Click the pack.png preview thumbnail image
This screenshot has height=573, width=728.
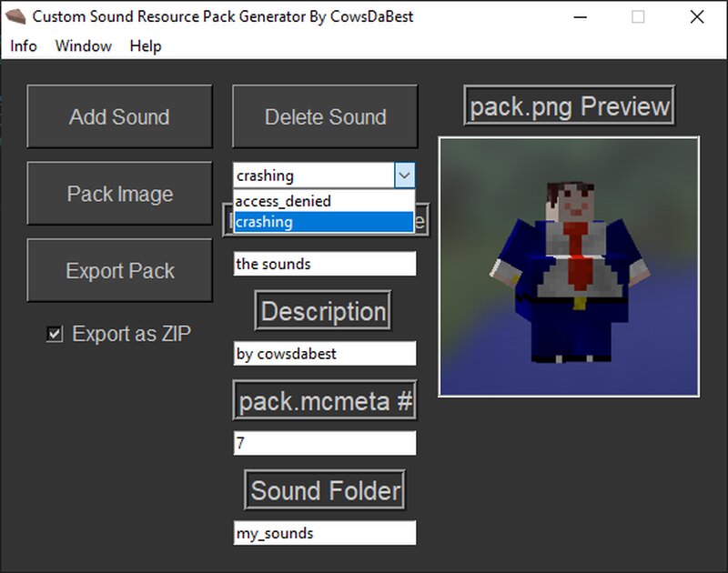[x=569, y=266]
